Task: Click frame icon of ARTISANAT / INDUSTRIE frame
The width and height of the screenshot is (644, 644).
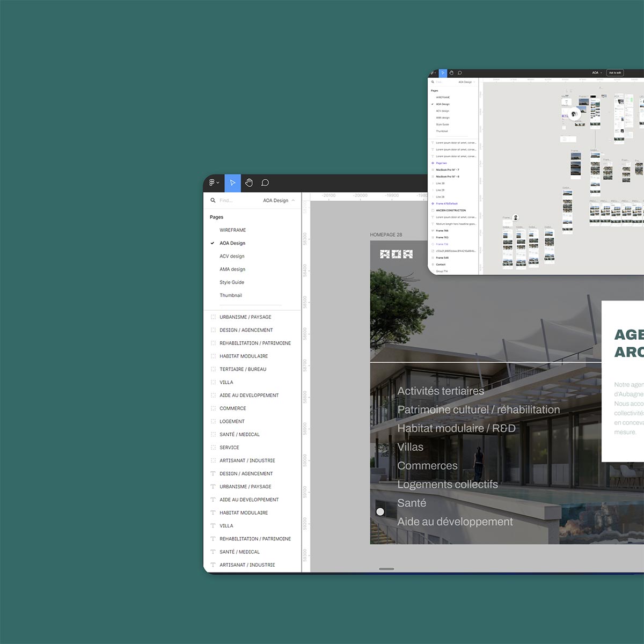Action: pyautogui.click(x=213, y=460)
